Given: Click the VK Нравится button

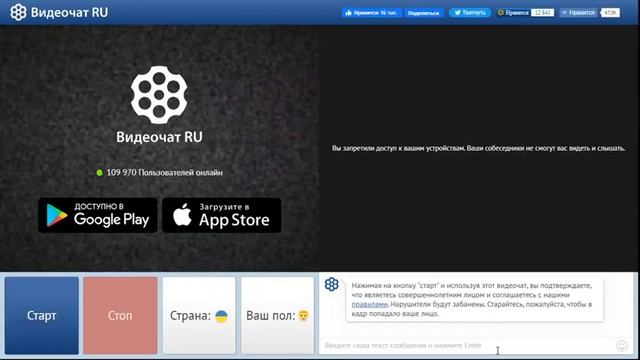Looking at the screenshot, I should [578, 13].
